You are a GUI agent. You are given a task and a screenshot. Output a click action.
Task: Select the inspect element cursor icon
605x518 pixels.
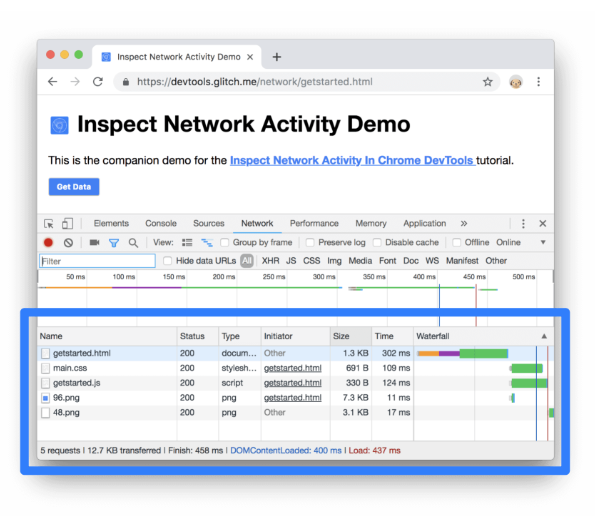[49, 224]
